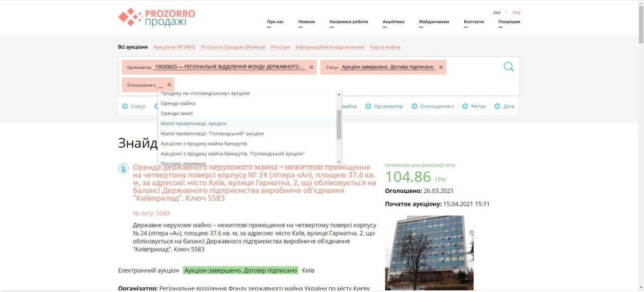
Task: Open the Напрямки роботи menu
Action: (349, 22)
